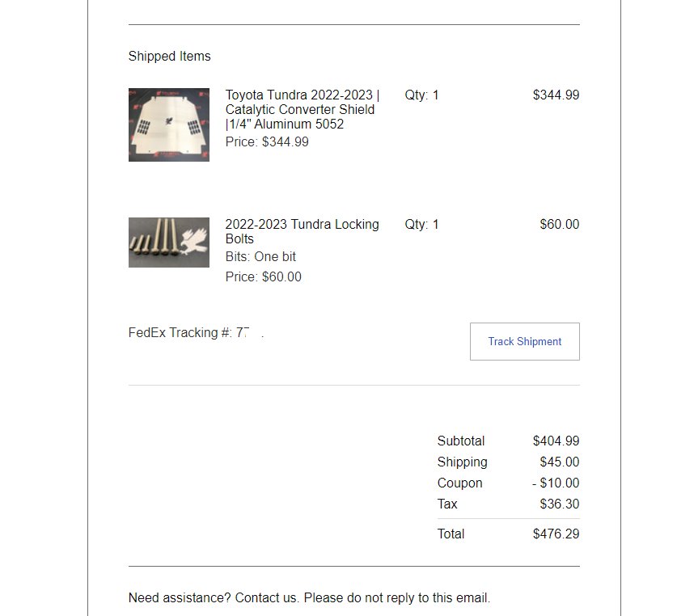Image resolution: width=694 pixels, height=616 pixels.
Task: Click the Toyota Tundra Catalytic Converter Shield title
Action: click(303, 109)
